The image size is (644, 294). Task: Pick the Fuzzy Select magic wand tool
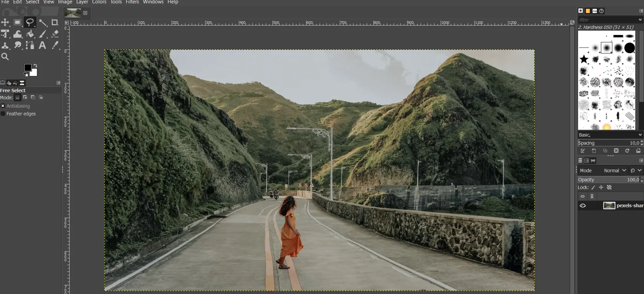pos(43,23)
